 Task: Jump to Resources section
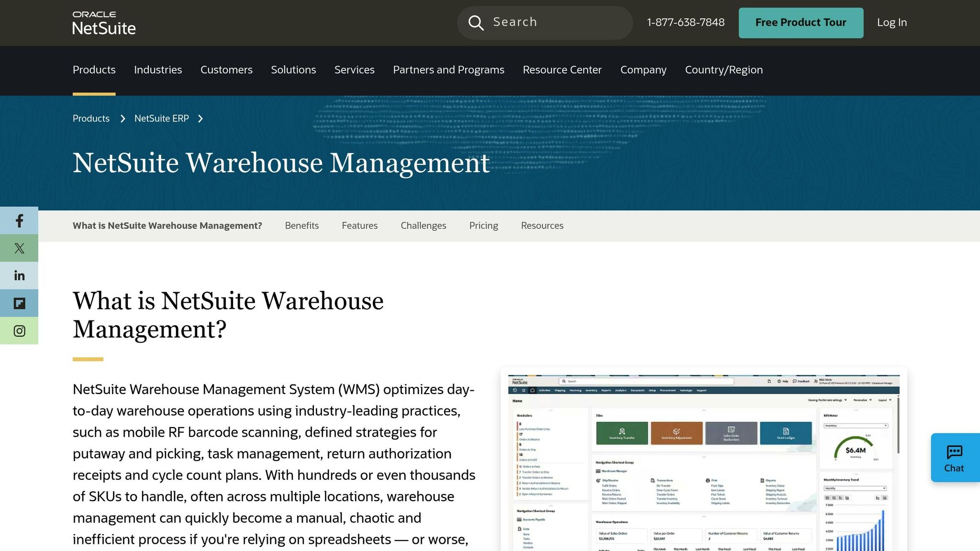pyautogui.click(x=542, y=226)
